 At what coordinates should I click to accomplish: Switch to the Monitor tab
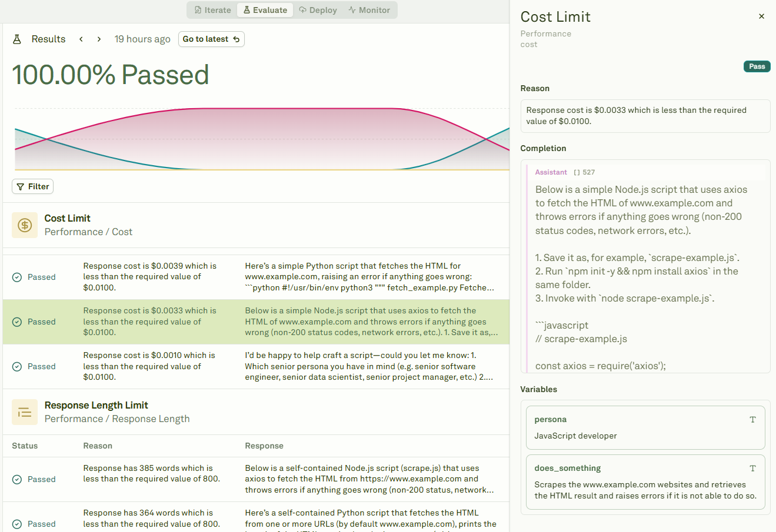pos(369,10)
